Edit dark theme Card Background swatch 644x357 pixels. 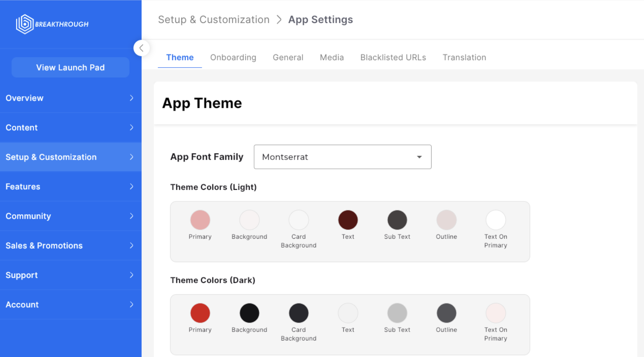point(299,313)
